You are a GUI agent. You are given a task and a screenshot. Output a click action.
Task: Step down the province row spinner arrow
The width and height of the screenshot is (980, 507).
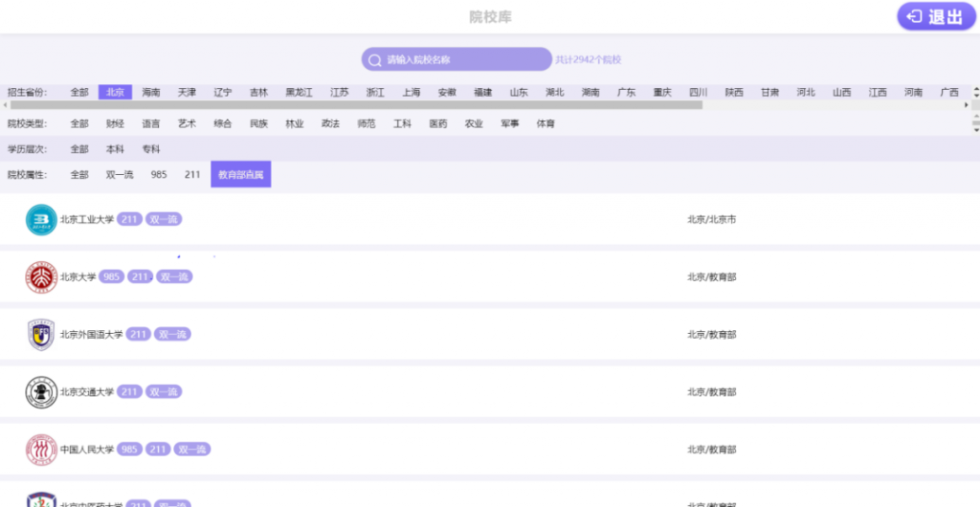[976, 95]
